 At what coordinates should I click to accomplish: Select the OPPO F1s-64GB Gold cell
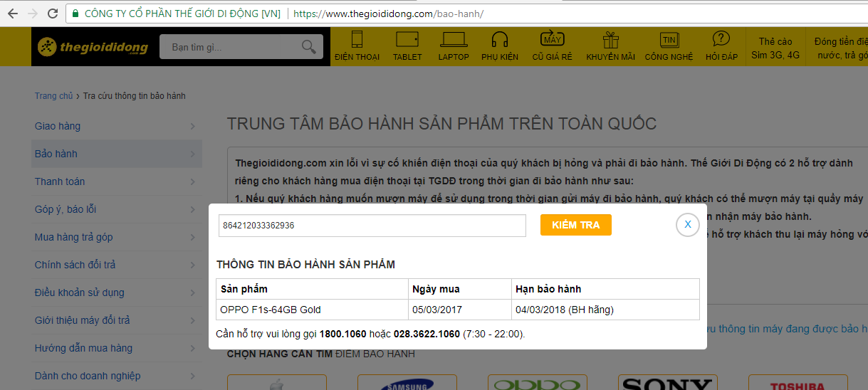click(x=313, y=310)
